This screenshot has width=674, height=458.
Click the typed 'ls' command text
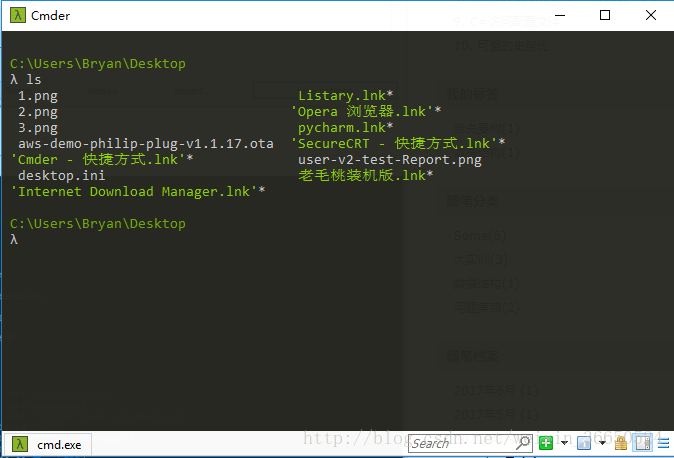click(34, 80)
